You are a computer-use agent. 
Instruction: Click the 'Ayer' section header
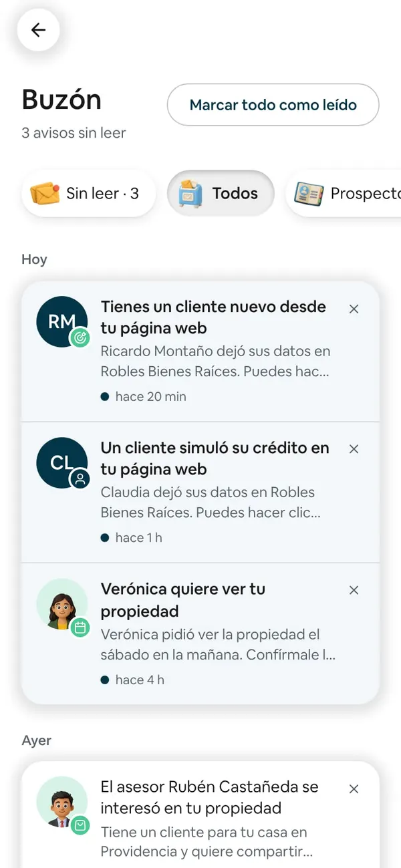(x=36, y=741)
